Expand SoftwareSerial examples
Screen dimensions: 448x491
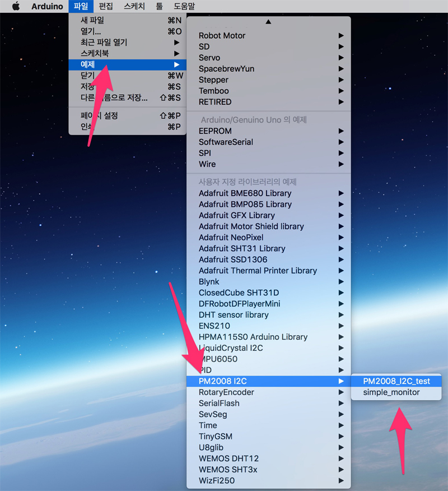(268, 142)
